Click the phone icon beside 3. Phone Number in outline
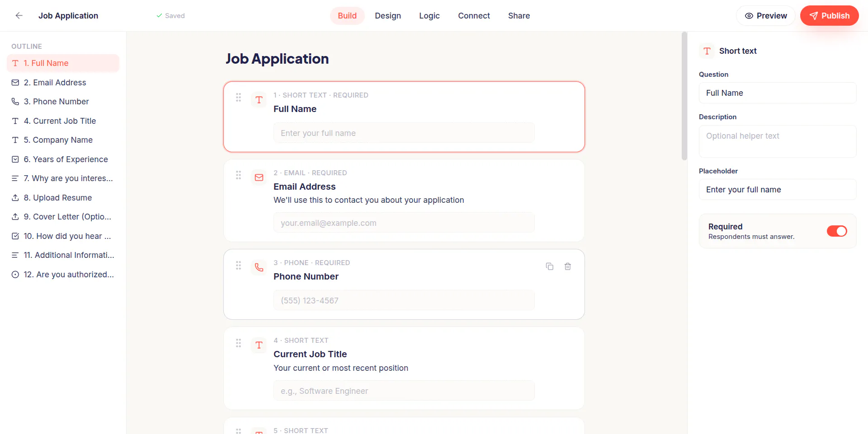Image resolution: width=868 pixels, height=434 pixels. pyautogui.click(x=15, y=102)
